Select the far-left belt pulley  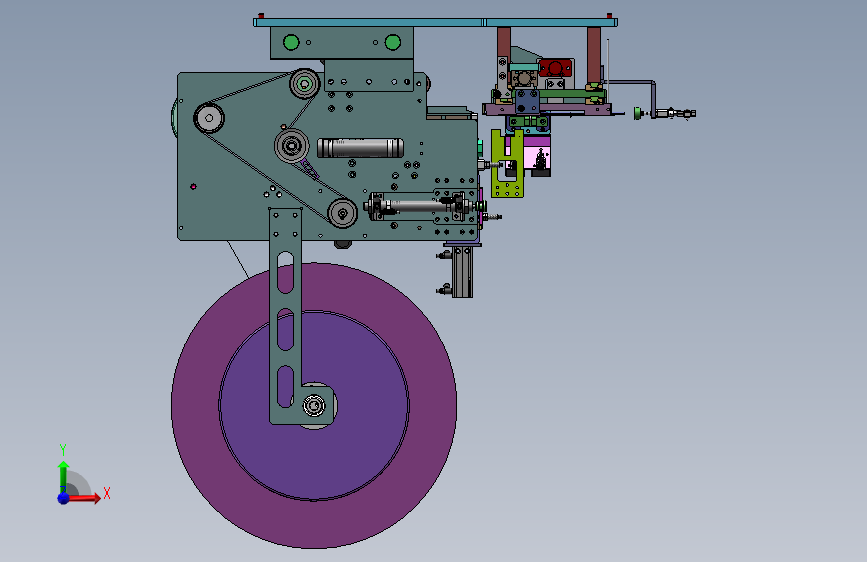pos(209,118)
